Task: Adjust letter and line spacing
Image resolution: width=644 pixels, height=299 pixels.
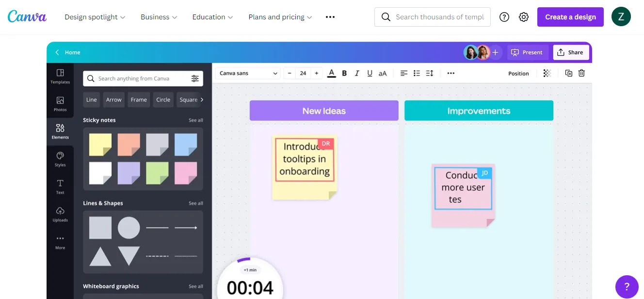Action: click(429, 73)
